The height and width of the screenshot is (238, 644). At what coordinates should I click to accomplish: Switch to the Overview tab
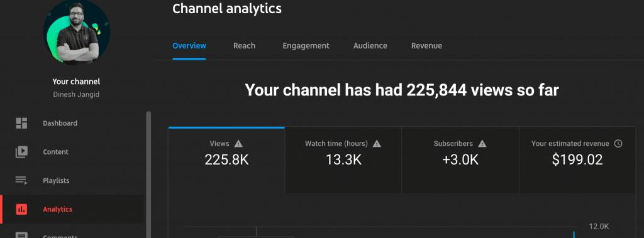[189, 46]
